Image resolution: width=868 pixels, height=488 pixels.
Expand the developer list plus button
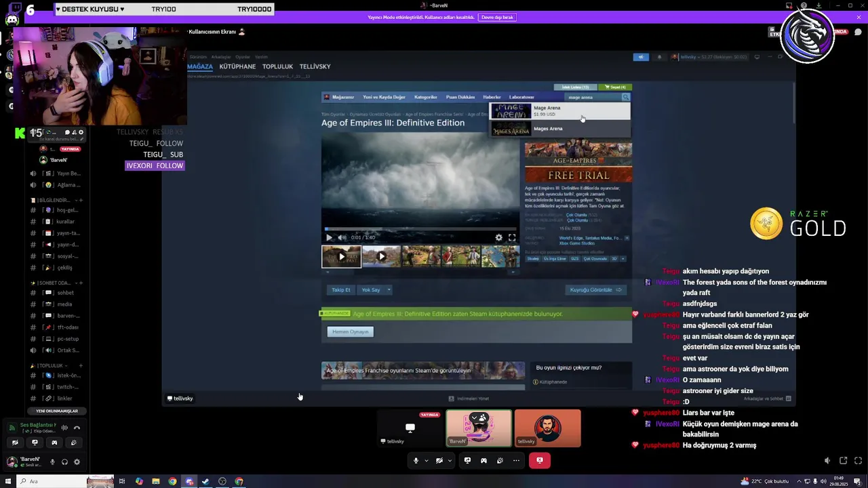(627, 238)
